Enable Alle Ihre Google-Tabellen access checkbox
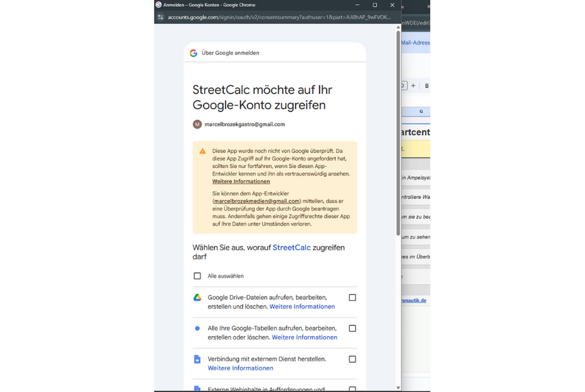 click(352, 329)
